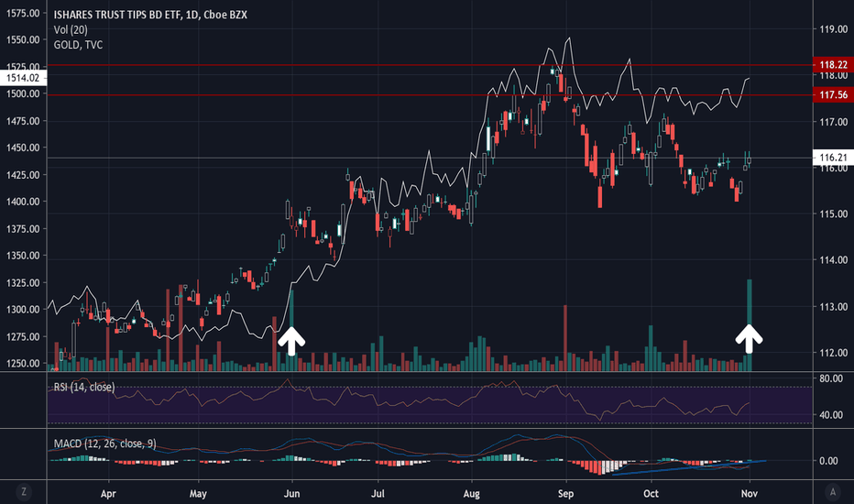Screen dimensions: 854x504
Task: Click the MACD (12, 26, close, 9) label
Action: coord(104,444)
